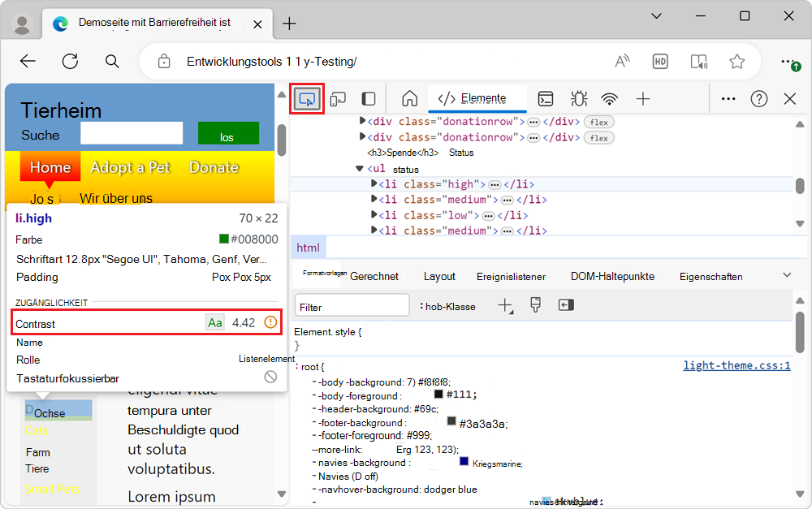The height and width of the screenshot is (509, 812).
Task: Click the address bar URL text
Action: click(x=272, y=62)
